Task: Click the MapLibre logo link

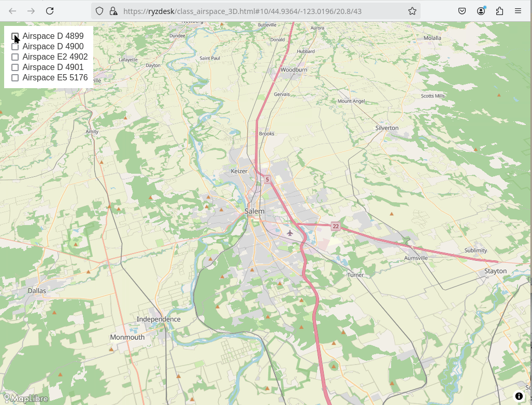Action: [26, 398]
